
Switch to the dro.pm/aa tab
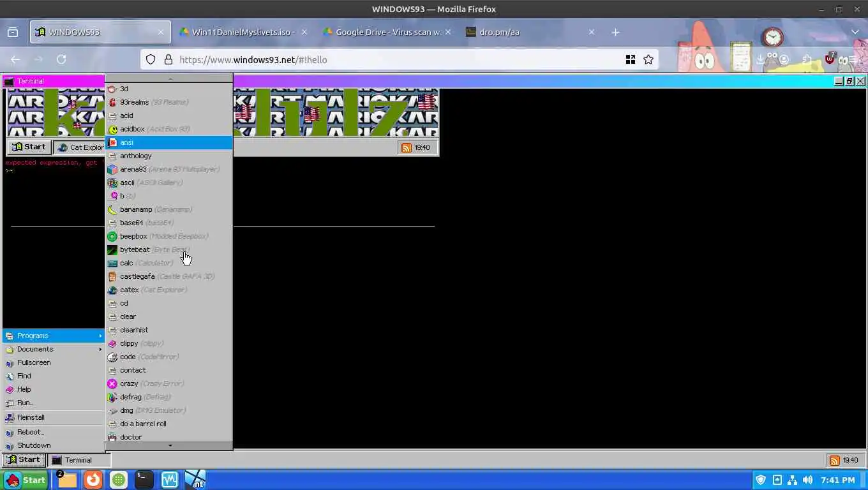[x=531, y=32]
